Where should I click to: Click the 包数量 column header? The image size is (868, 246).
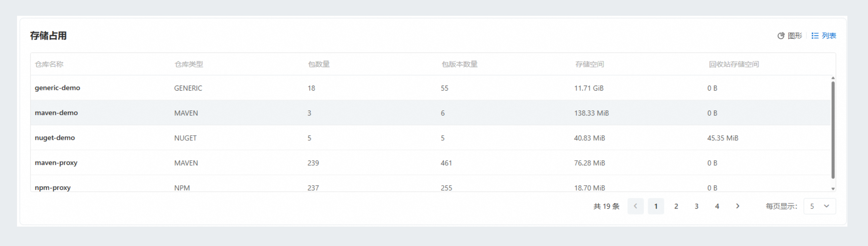318,64
